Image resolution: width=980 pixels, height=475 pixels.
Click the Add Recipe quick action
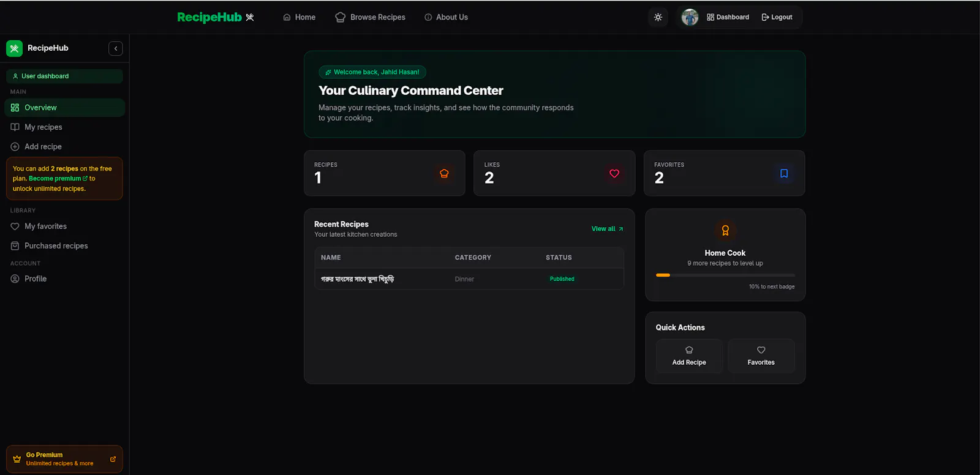[689, 356]
